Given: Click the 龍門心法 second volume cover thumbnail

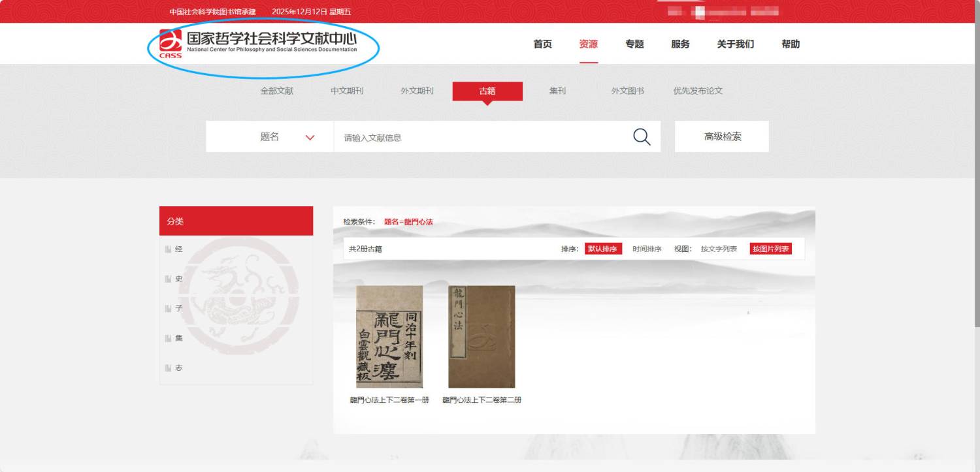Looking at the screenshot, I should click(482, 337).
